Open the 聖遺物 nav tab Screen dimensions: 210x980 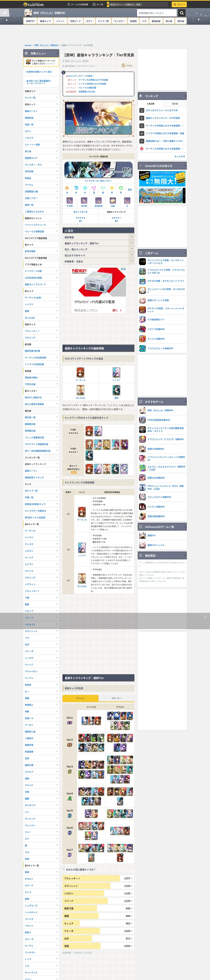pyautogui.click(x=133, y=21)
